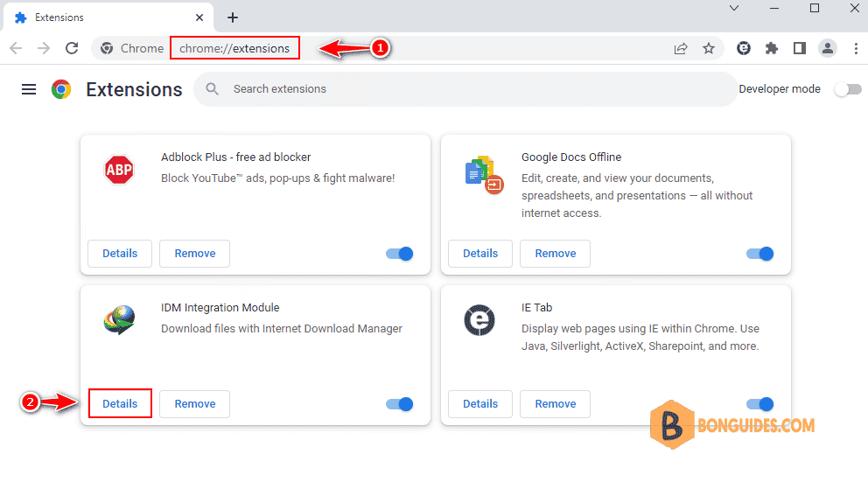
Task: Open the user profile avatar
Action: tap(828, 48)
